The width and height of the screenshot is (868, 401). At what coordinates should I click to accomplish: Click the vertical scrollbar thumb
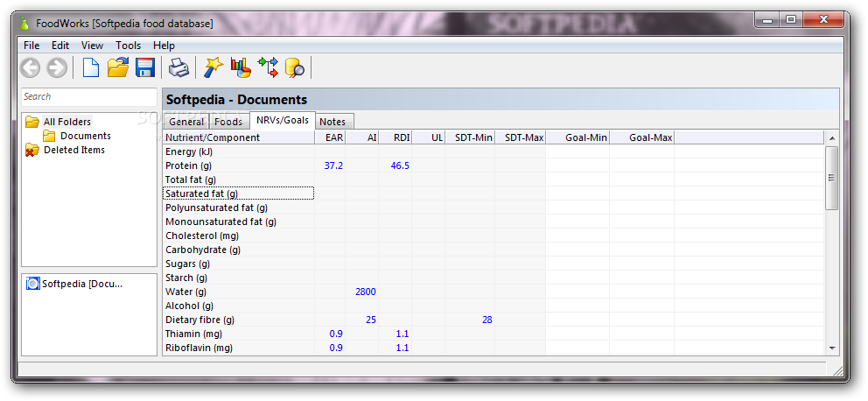click(832, 178)
